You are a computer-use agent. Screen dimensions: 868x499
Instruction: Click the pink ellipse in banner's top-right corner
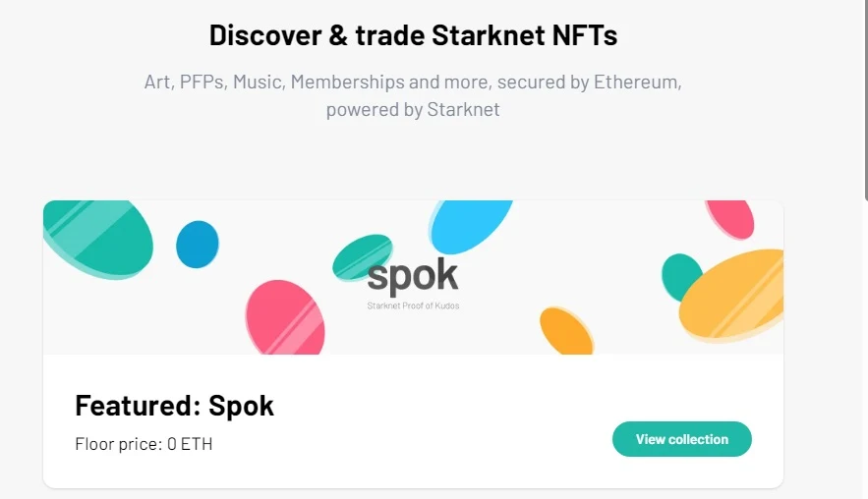coord(730,220)
